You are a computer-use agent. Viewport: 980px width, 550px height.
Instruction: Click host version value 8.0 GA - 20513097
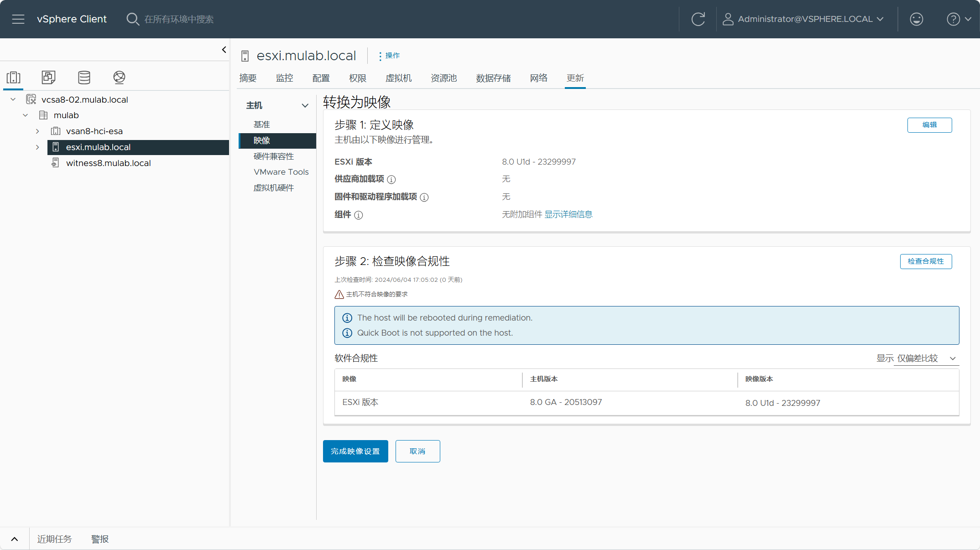coord(566,402)
